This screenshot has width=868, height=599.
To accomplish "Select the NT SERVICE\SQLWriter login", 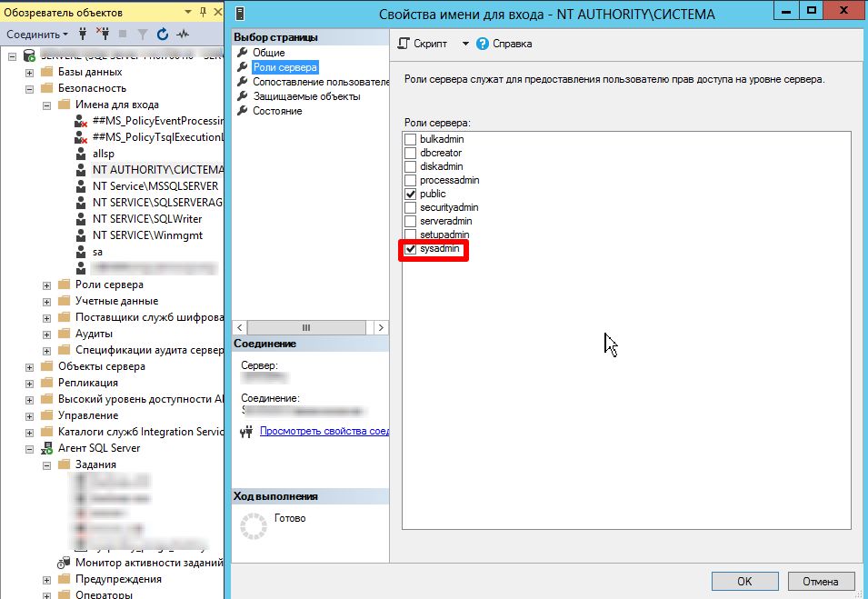I will (x=146, y=219).
